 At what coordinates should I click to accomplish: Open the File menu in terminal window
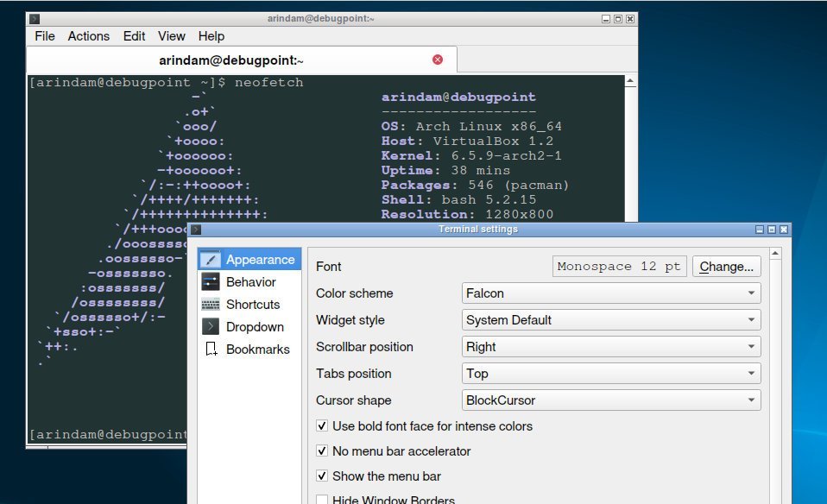45,36
